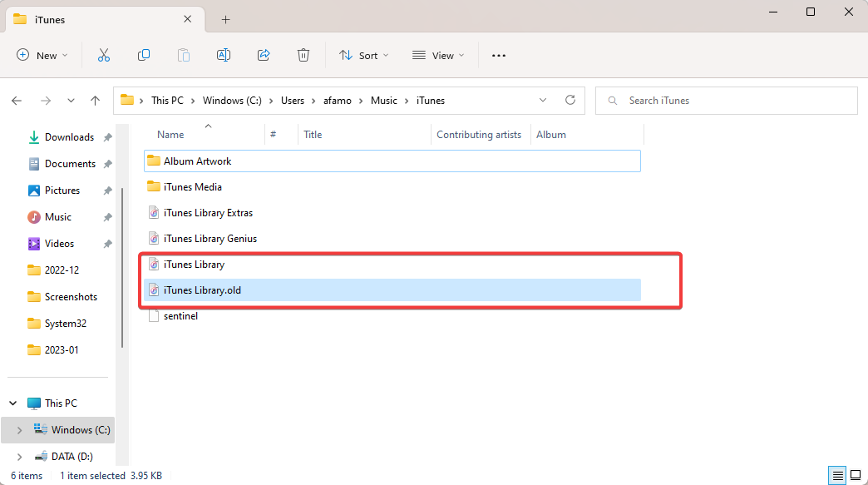Click the Delete trash icon
This screenshot has width=868, height=485.
(x=303, y=55)
